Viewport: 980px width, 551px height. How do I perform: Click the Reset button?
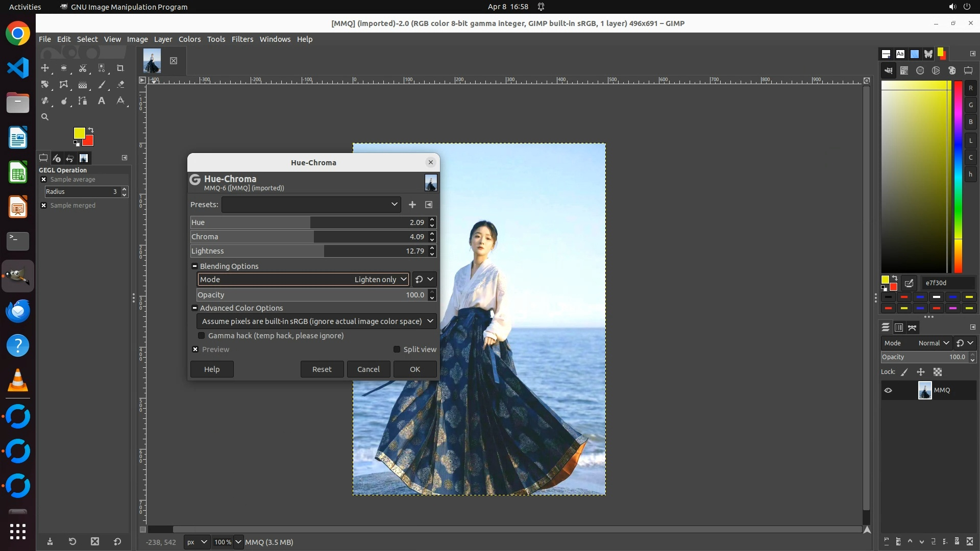click(322, 369)
